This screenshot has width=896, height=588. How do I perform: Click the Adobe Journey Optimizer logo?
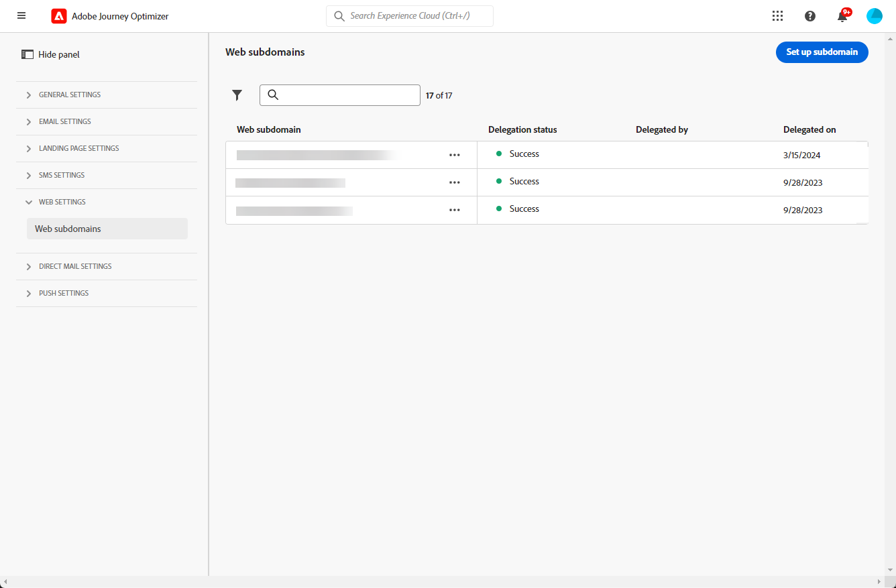point(59,16)
